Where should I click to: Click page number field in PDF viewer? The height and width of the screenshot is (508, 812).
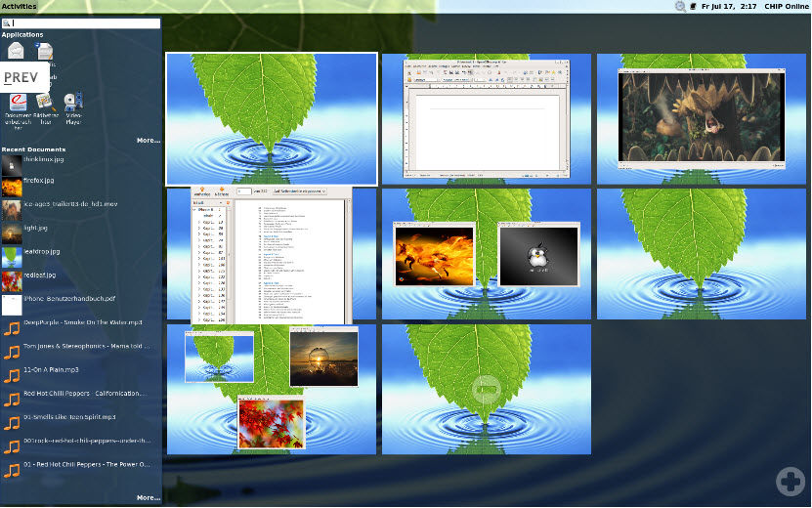(x=244, y=191)
